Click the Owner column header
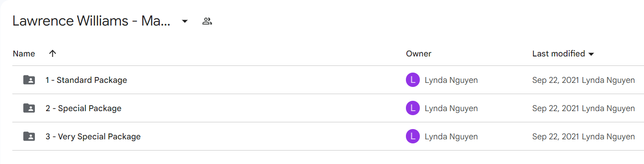The image size is (644, 164). (x=418, y=54)
